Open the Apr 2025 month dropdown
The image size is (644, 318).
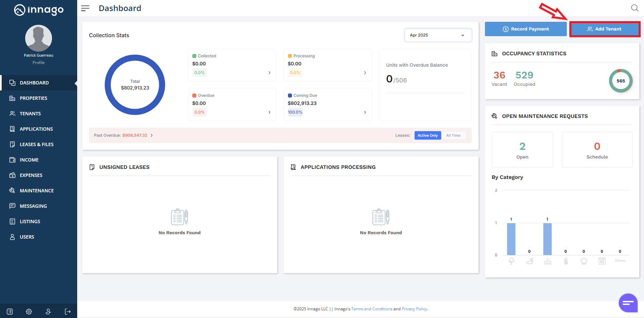[438, 35]
